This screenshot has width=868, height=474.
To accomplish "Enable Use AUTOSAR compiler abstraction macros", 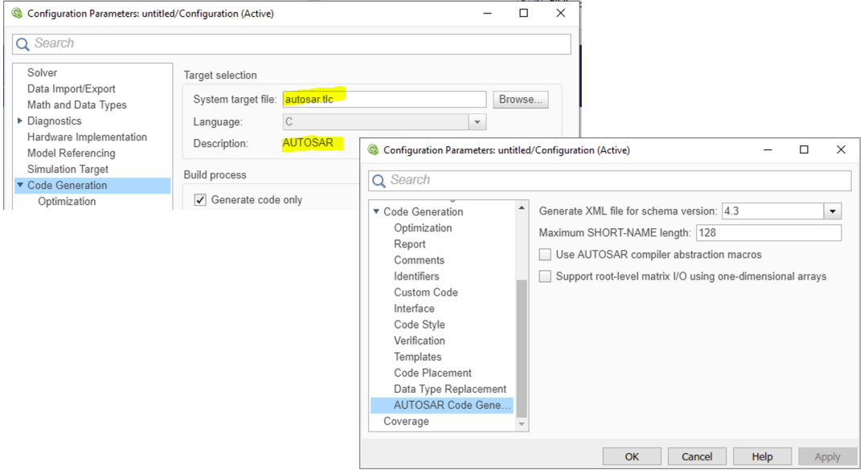I will (545, 255).
